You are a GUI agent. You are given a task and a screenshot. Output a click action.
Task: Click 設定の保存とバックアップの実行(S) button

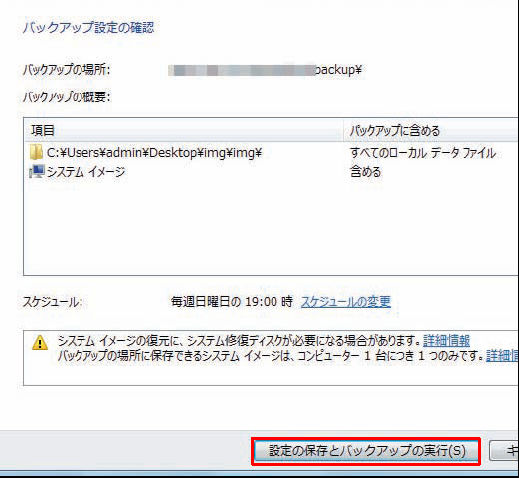pos(366,451)
